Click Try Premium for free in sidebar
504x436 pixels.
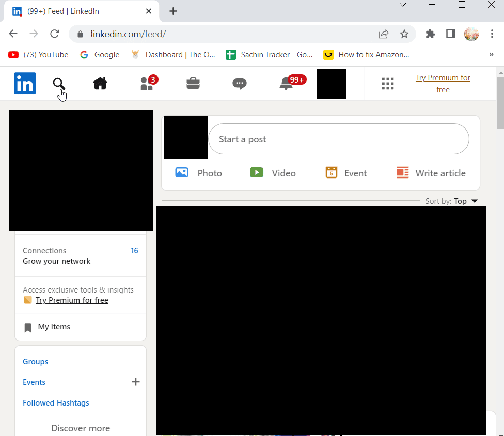72,300
